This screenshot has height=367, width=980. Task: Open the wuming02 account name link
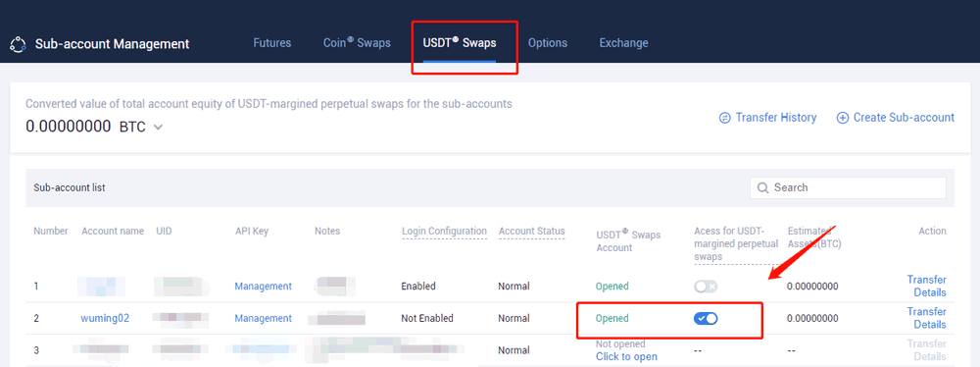click(x=105, y=318)
